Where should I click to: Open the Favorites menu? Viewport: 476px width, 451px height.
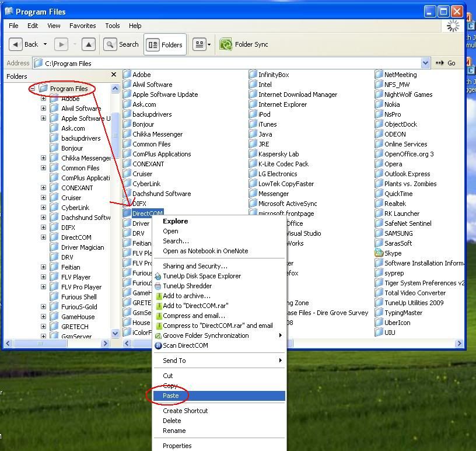click(x=83, y=26)
